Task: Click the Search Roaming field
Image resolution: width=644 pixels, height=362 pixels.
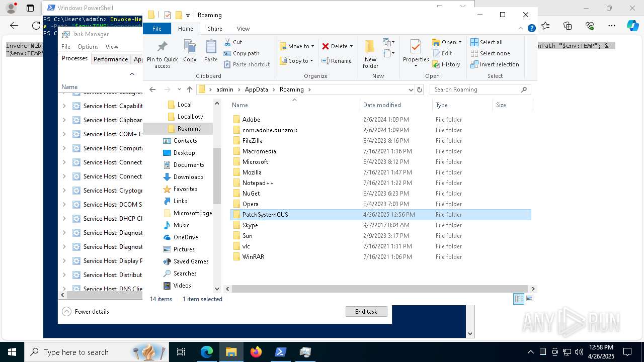Action: point(480,89)
